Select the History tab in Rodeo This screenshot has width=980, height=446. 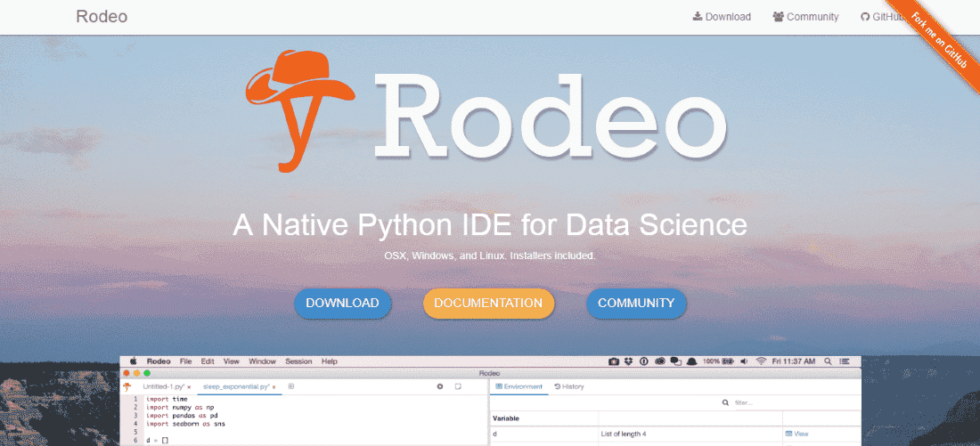[569, 386]
